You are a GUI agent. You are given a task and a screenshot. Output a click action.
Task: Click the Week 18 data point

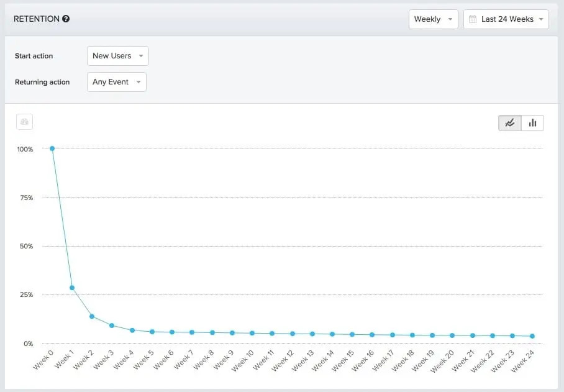click(412, 335)
